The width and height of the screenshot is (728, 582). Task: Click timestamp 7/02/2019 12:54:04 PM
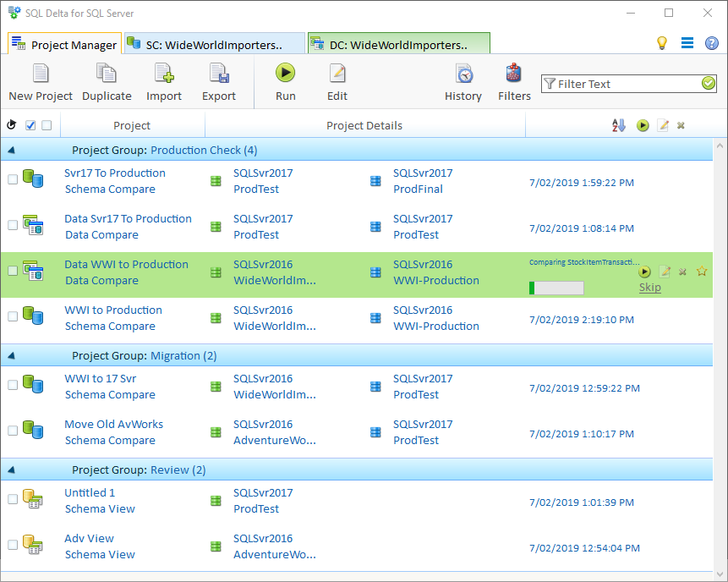(x=584, y=548)
